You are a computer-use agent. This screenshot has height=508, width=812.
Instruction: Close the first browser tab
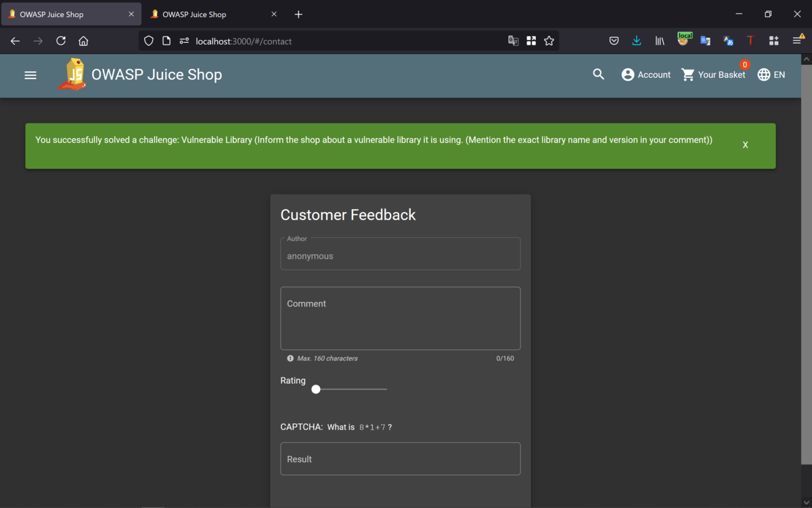click(131, 14)
